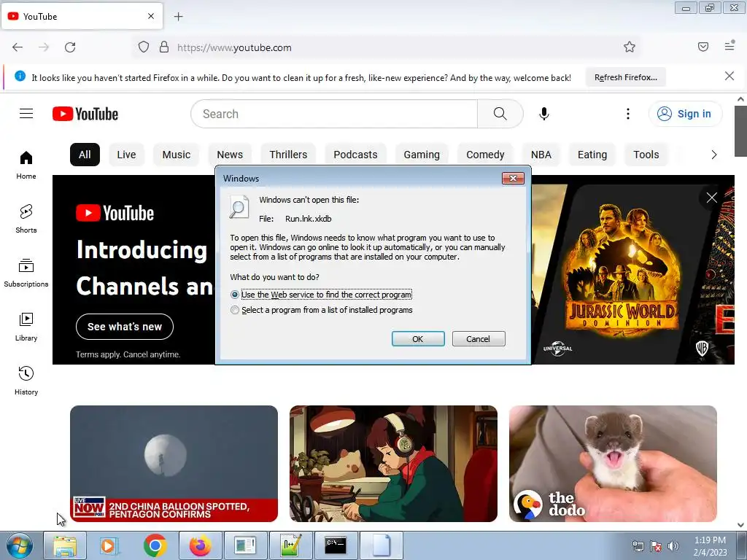Open the Home sidebar item
This screenshot has height=560, width=747.
(26, 165)
